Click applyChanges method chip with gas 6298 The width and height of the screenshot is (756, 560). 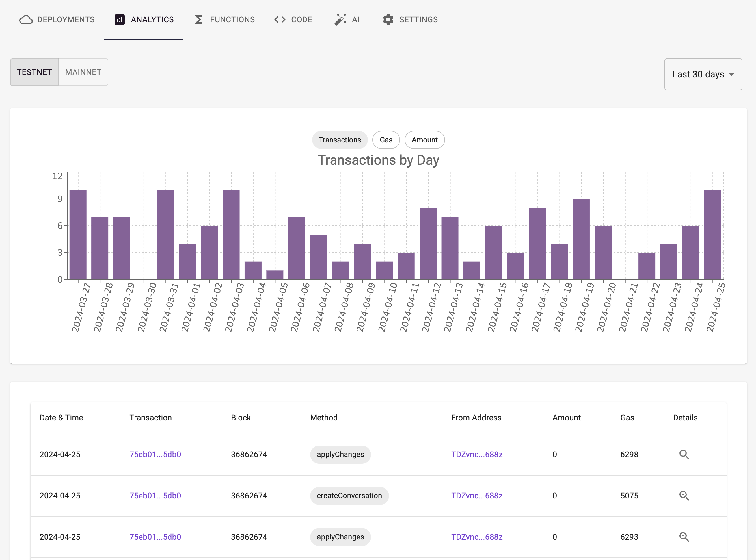click(x=340, y=454)
